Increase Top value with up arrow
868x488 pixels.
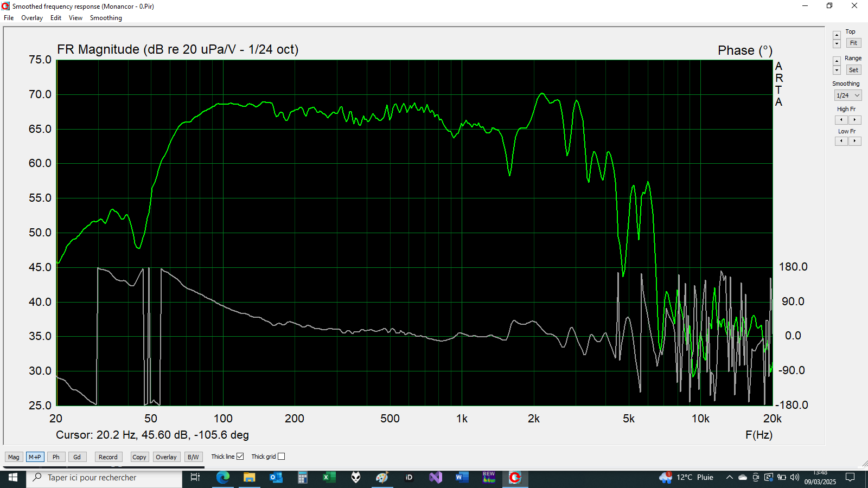tap(837, 35)
